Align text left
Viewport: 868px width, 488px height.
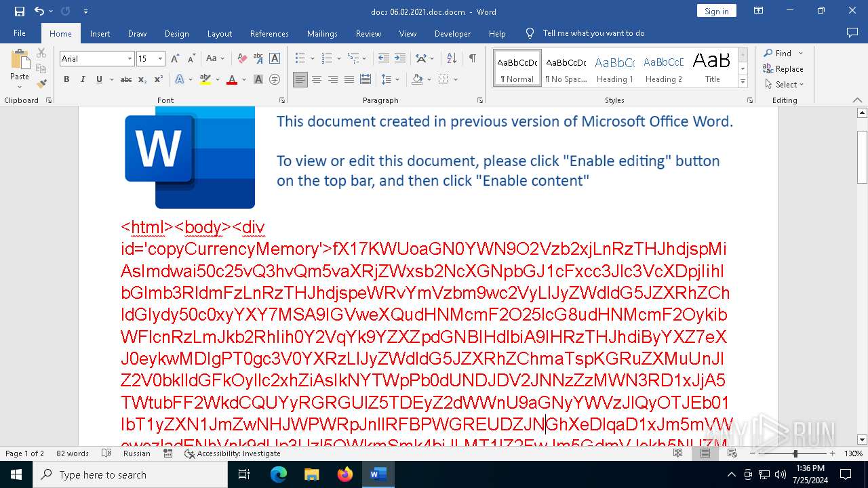pos(300,79)
